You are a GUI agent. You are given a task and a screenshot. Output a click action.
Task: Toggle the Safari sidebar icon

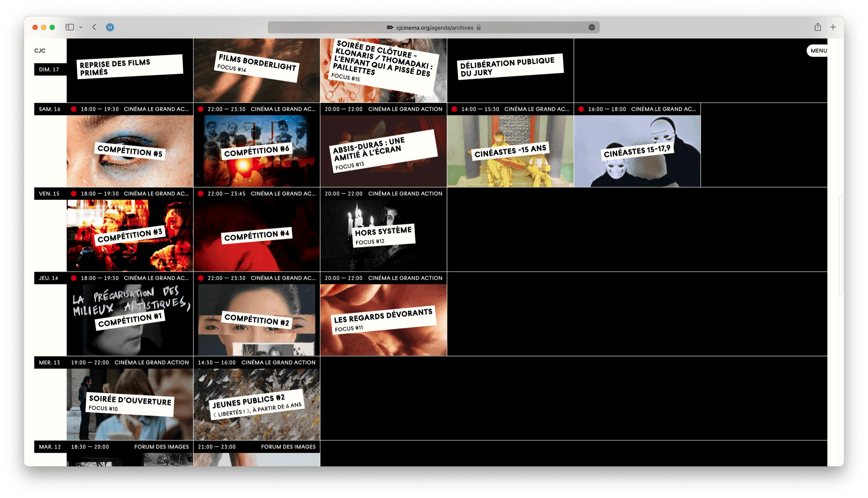point(69,27)
